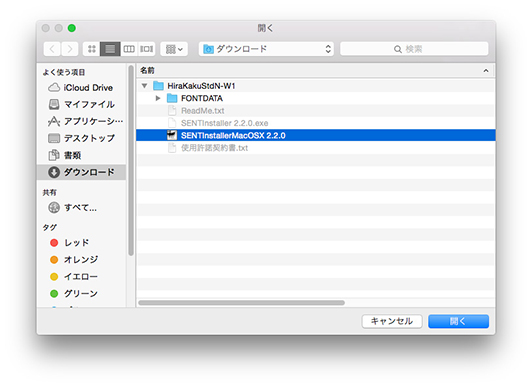The width and height of the screenshot is (532, 387).
Task: Open 書類 in sidebar
Action: 81,155
